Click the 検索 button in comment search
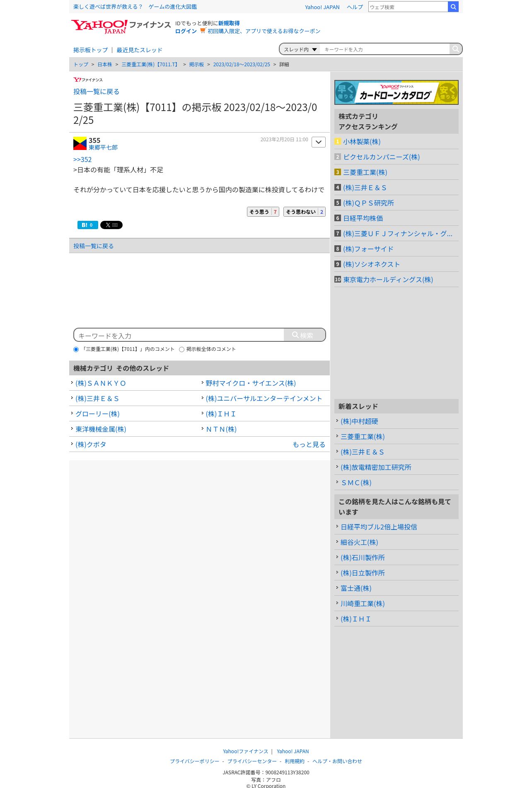532x788 pixels. point(305,335)
